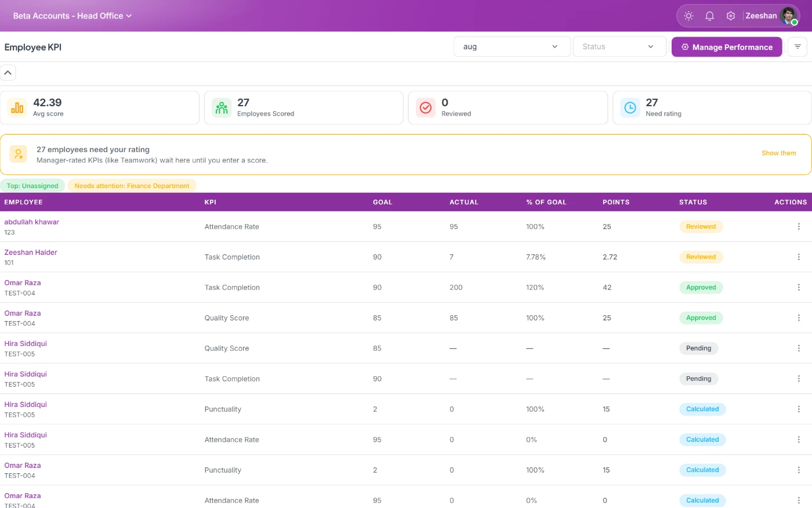Image resolution: width=812 pixels, height=508 pixels.
Task: Click the EMPLOYEE column header
Action: 24,202
